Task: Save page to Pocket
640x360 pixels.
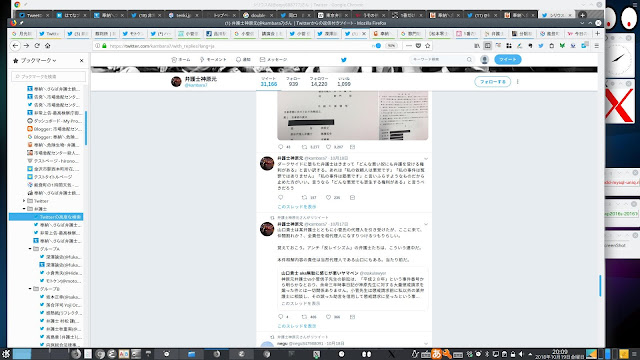Action: [418, 46]
